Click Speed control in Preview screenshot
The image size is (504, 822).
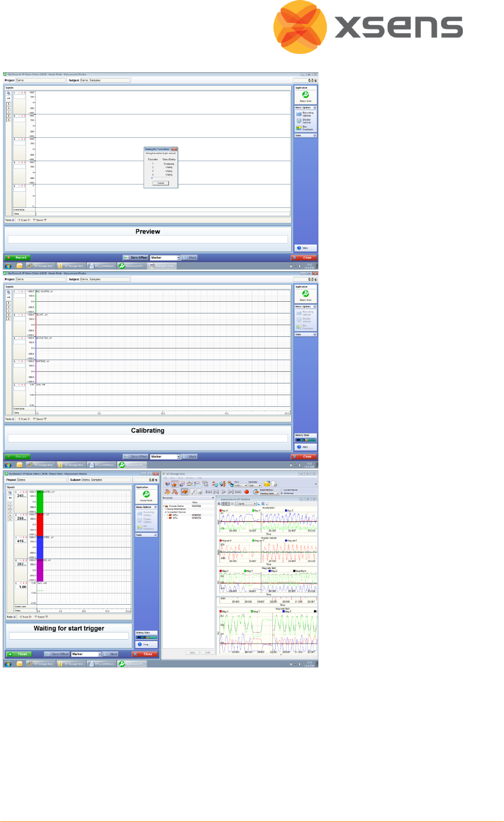click(x=39, y=220)
